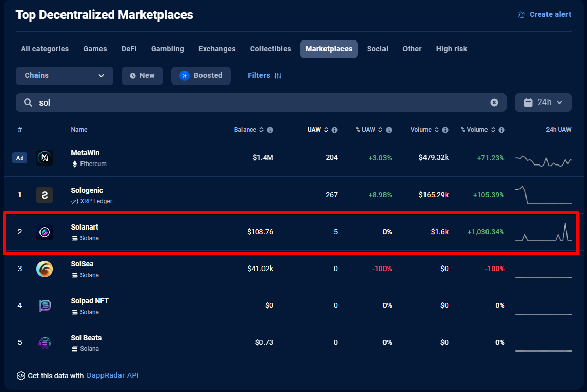
Task: Open the Chains dropdown
Action: tap(65, 76)
